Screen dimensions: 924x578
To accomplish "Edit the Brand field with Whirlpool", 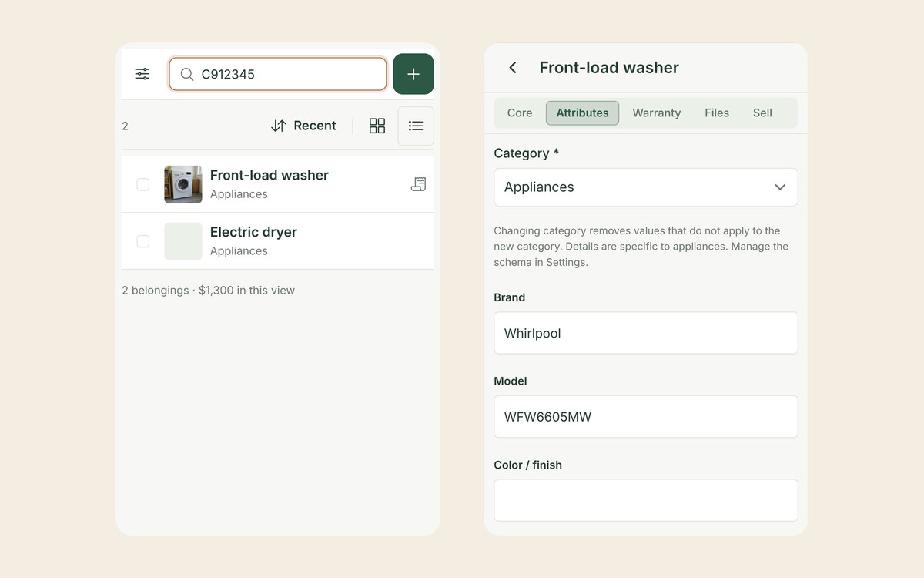I will 646,333.
